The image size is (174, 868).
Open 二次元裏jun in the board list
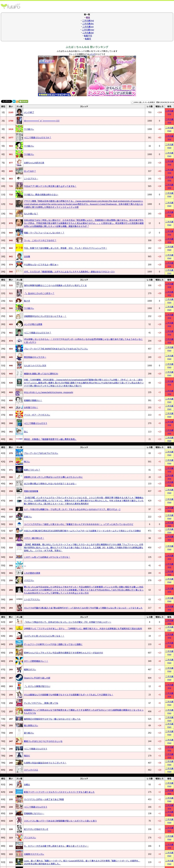tap(88, 27)
